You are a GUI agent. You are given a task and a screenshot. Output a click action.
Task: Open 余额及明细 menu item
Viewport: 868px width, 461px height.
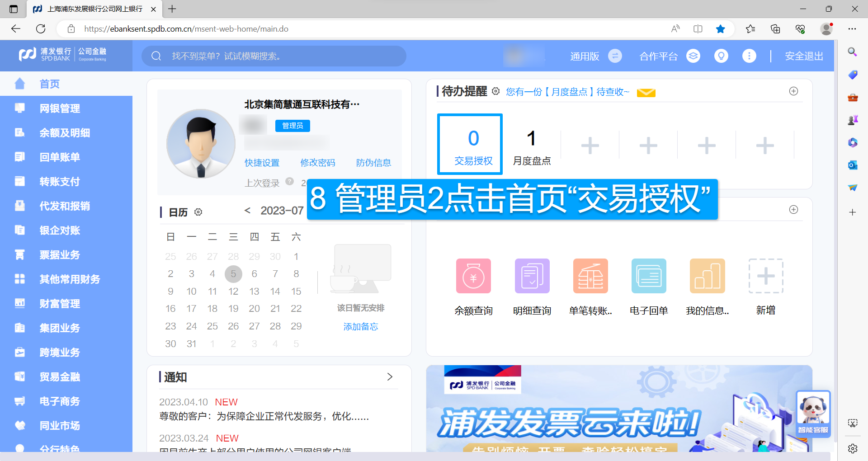click(66, 133)
